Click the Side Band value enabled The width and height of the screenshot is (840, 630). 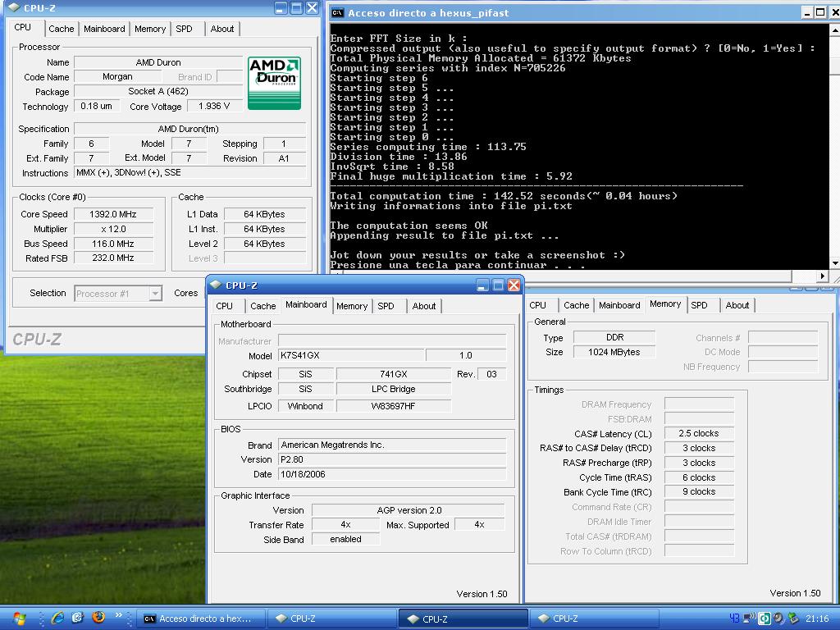pos(345,539)
